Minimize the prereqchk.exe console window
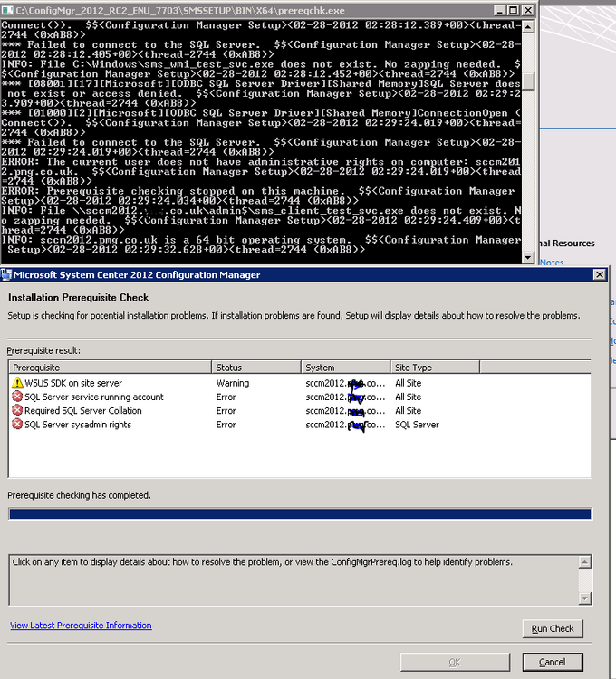The height and width of the screenshot is (679, 616). click(500, 10)
